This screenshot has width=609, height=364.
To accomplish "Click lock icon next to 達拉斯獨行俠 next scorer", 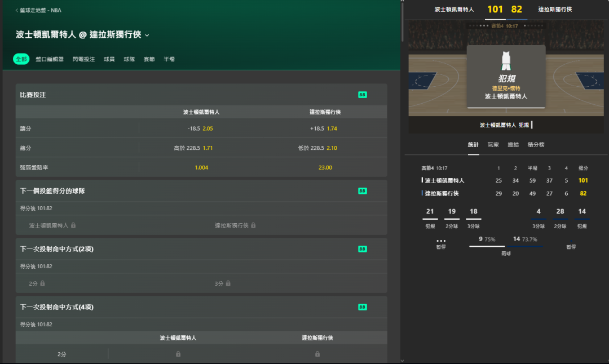I will click(x=253, y=225).
